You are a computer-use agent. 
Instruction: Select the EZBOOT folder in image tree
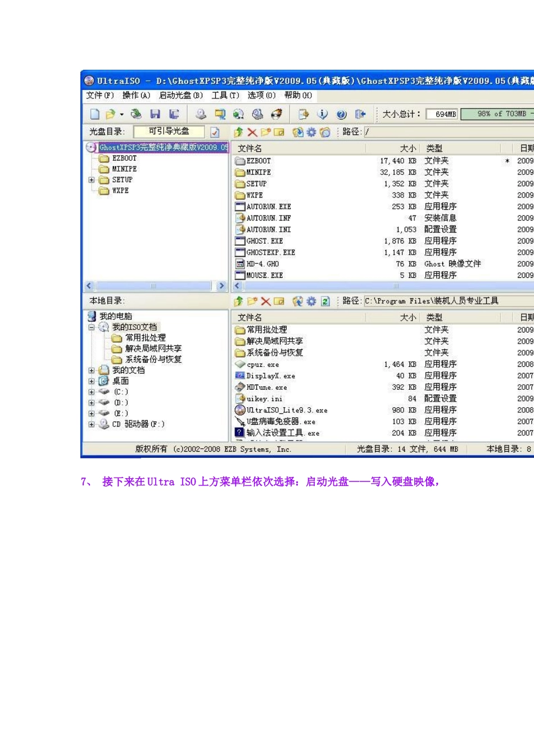pyautogui.click(x=118, y=159)
